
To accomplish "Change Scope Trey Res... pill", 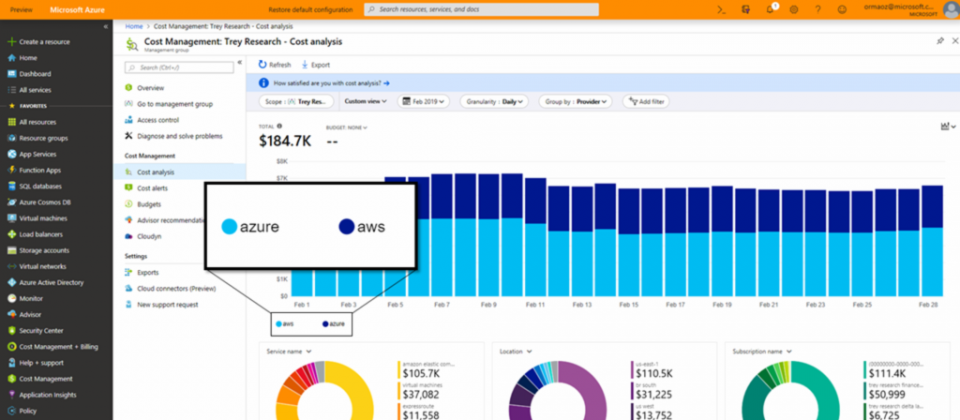I will click(x=297, y=102).
